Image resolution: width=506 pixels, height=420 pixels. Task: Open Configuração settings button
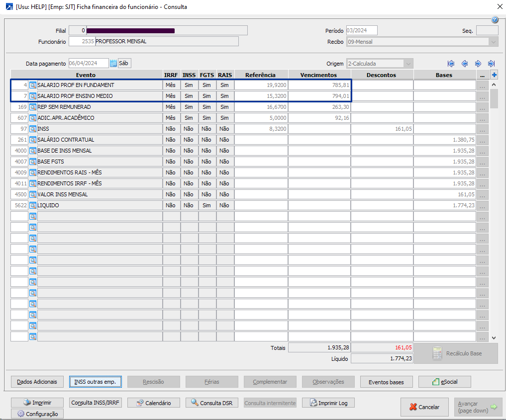pos(37,414)
